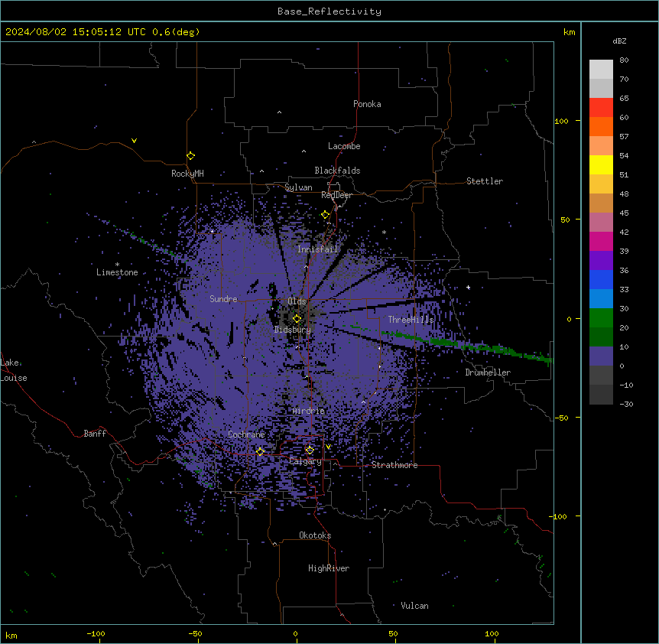Pick the red 65-60 dBZ legend swatch
This screenshot has height=644, width=659.
click(x=601, y=108)
